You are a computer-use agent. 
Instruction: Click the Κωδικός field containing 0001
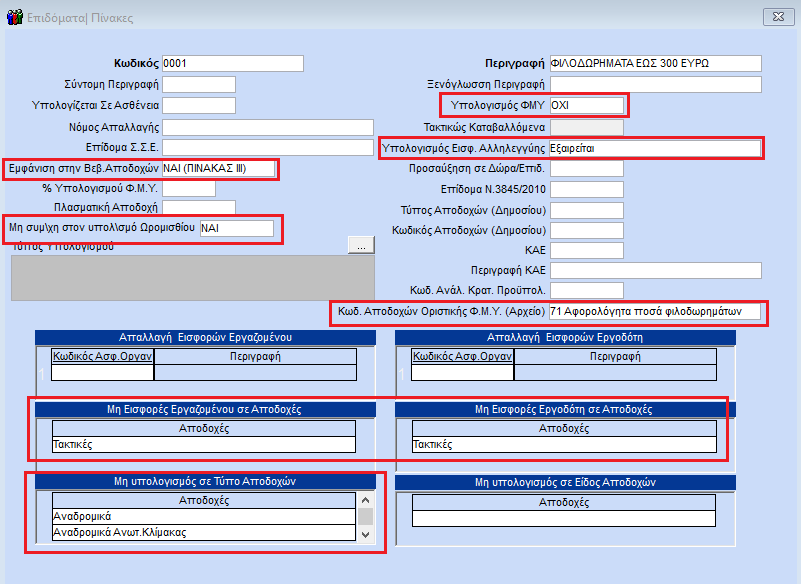click(232, 64)
